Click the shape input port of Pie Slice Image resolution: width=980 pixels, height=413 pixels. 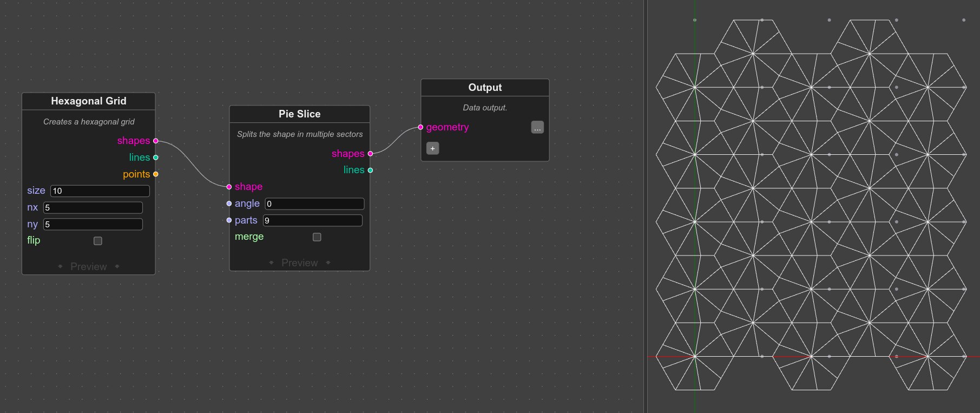click(229, 187)
